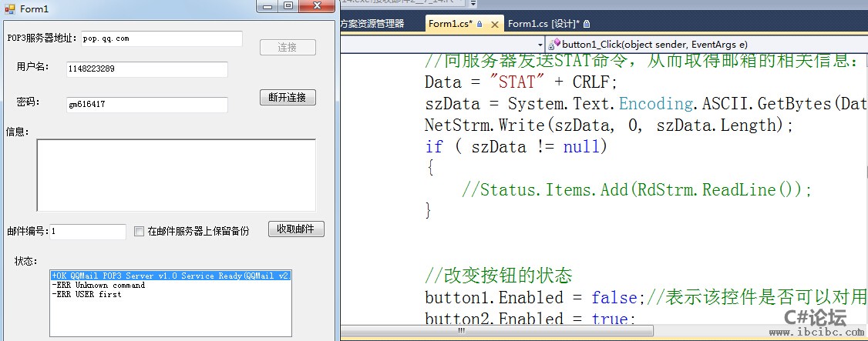
Task: Click the horizontal scrollbar thumb in code editor
Action: tap(463, 331)
